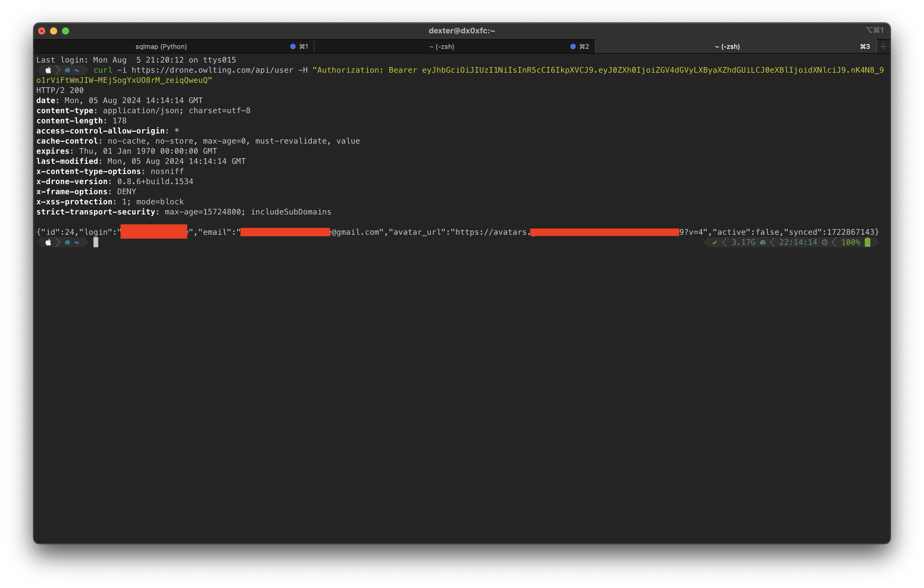Click the Apple logo on the curl prompt line
Viewport: 924px width, 588px height.
(x=48, y=70)
